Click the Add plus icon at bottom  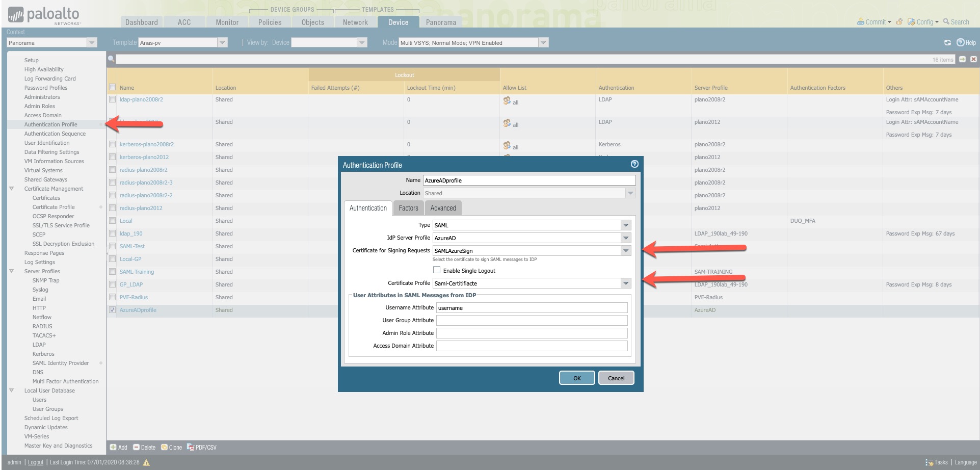(x=113, y=448)
